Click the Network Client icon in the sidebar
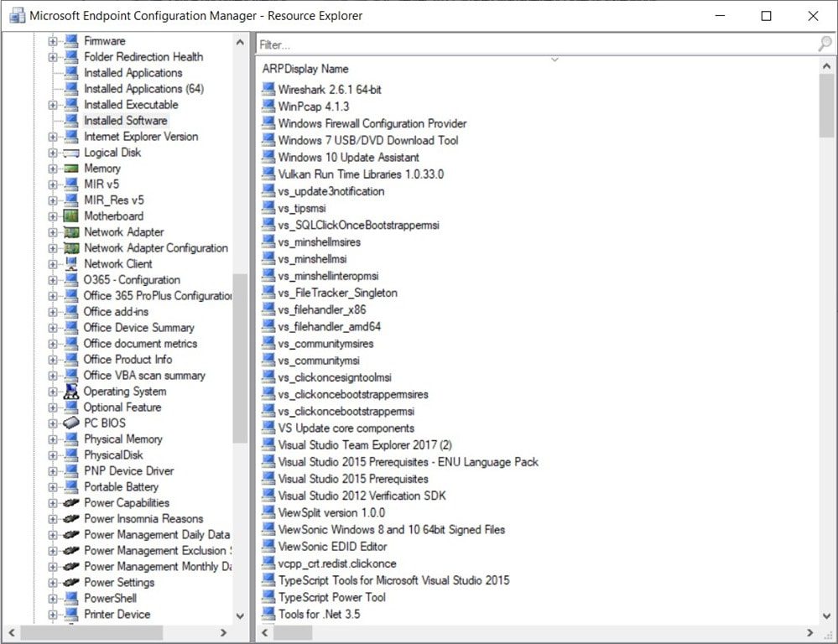 coord(71,263)
